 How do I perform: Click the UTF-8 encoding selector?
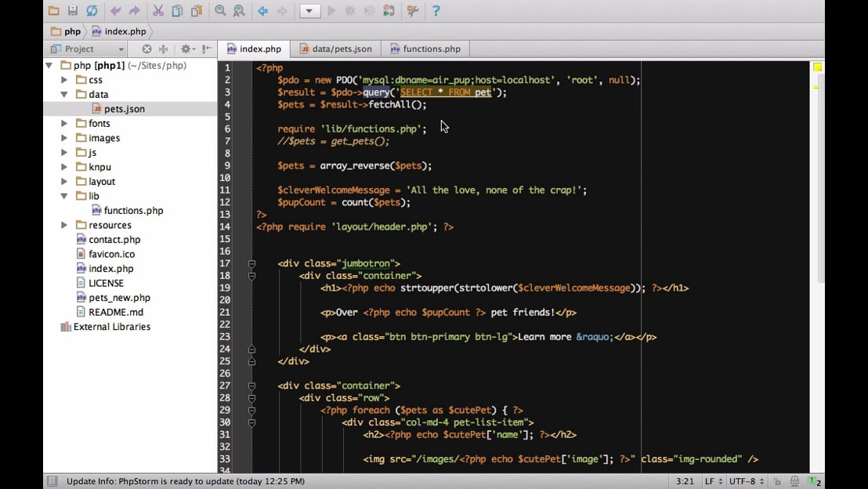[747, 481]
